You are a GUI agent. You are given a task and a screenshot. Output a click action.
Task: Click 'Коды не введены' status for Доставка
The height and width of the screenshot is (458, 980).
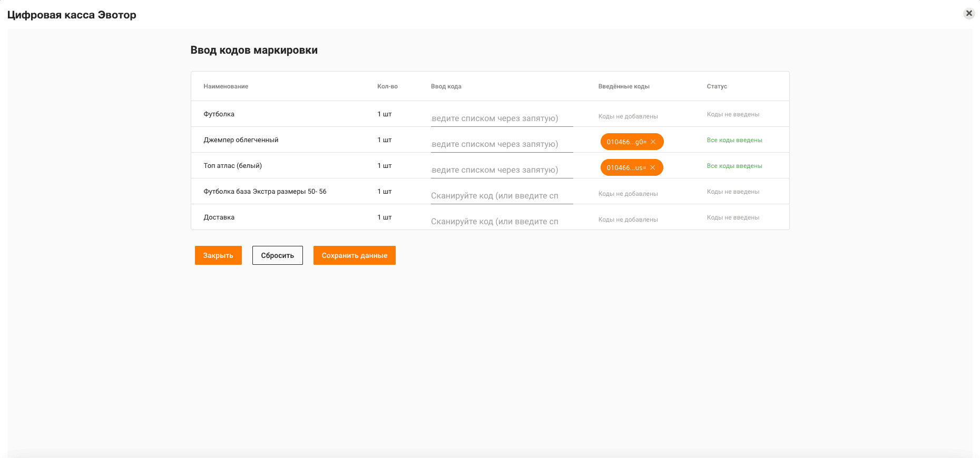click(733, 217)
